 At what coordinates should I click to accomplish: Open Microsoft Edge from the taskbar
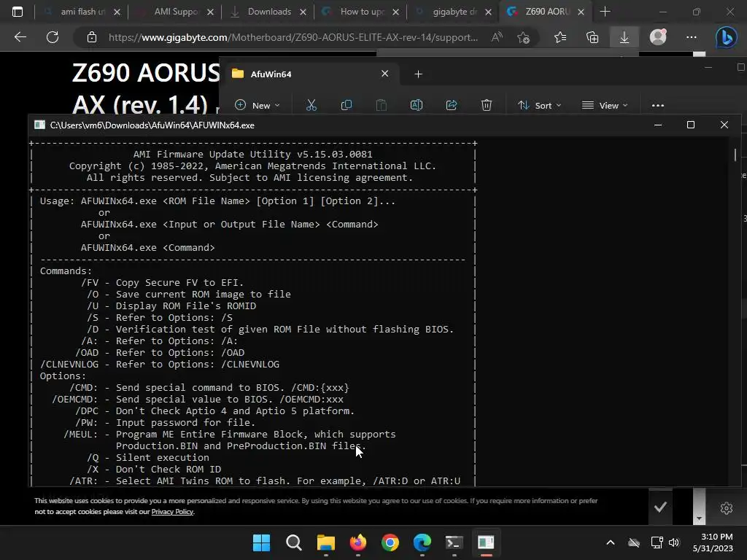pyautogui.click(x=422, y=542)
